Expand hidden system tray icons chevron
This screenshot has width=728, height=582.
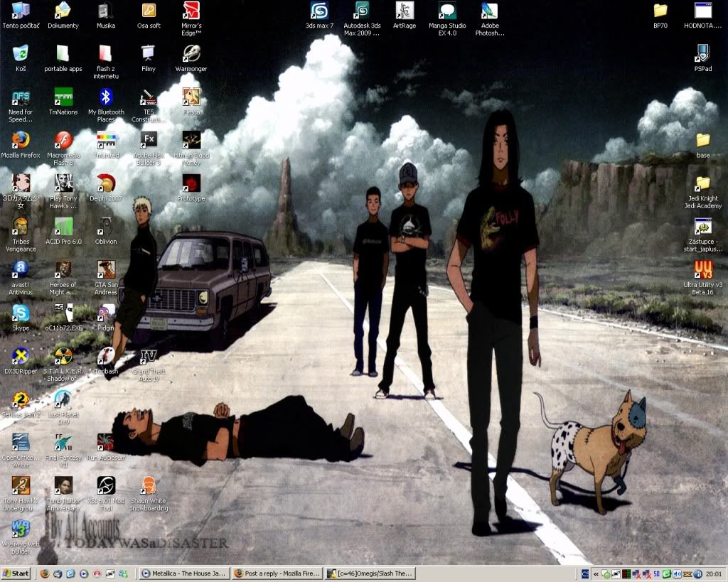596,574
